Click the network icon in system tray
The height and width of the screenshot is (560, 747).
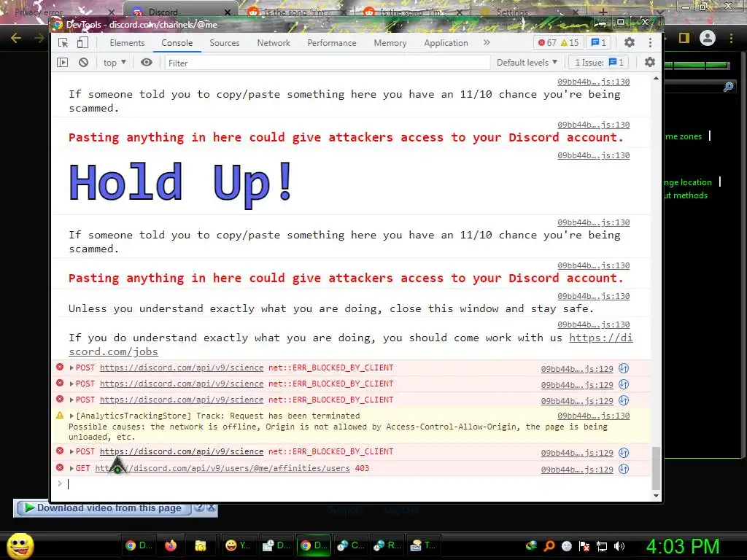click(602, 546)
